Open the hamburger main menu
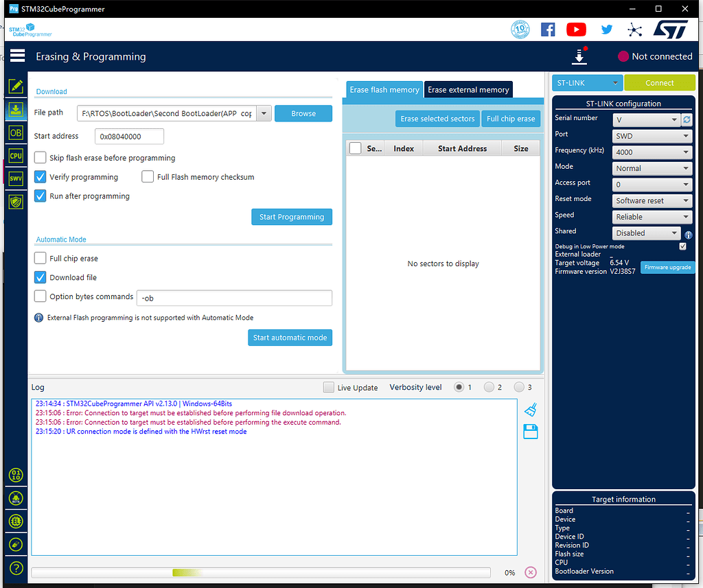Viewport: 703px width, 588px height. (17, 56)
